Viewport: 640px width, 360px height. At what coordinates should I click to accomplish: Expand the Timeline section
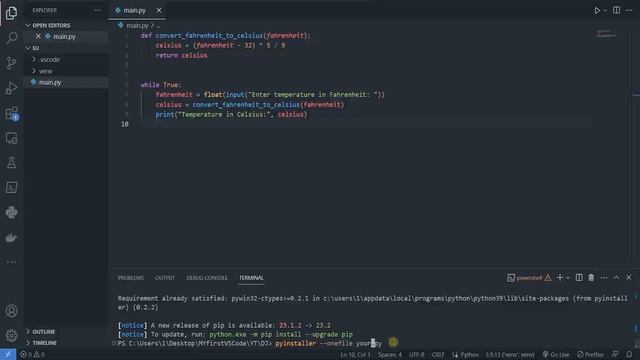pos(44,343)
